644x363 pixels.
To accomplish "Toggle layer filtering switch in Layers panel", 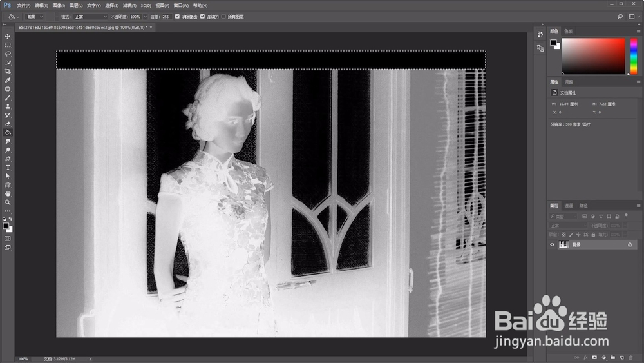I will pos(627,215).
